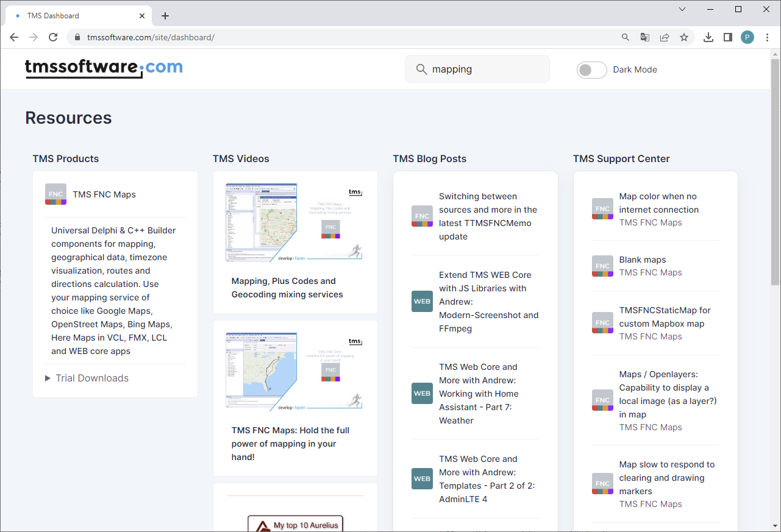Open the TMS FNC Maps product title
781x532 pixels.
click(x=104, y=194)
